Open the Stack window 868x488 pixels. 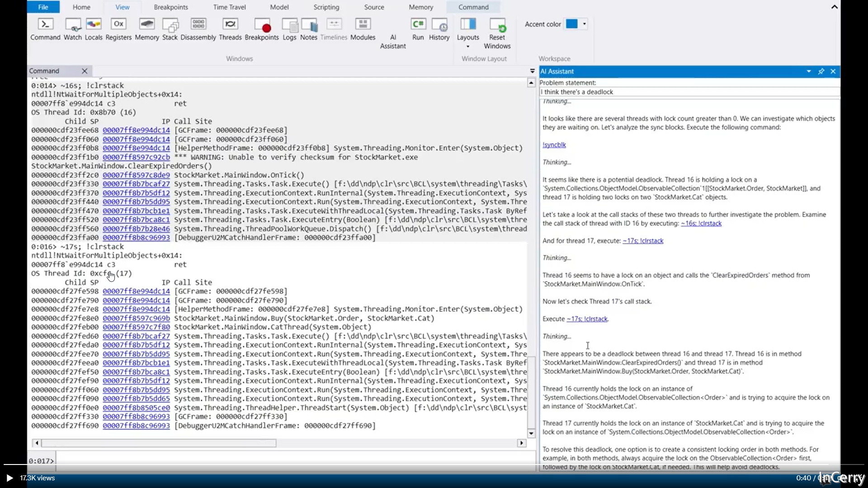pyautogui.click(x=170, y=29)
